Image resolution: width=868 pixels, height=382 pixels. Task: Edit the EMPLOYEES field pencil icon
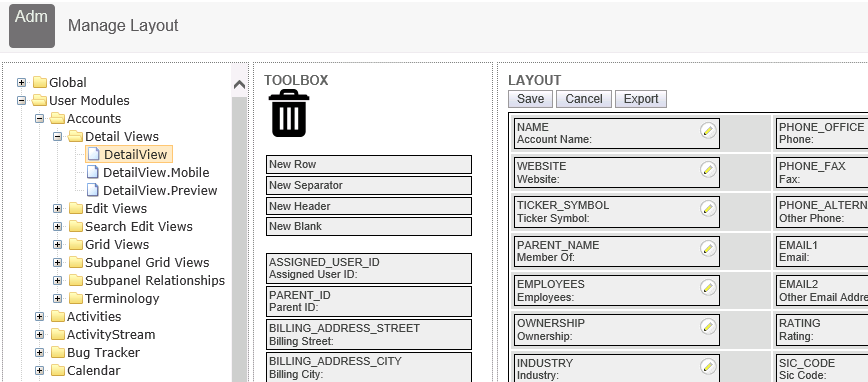(x=708, y=287)
